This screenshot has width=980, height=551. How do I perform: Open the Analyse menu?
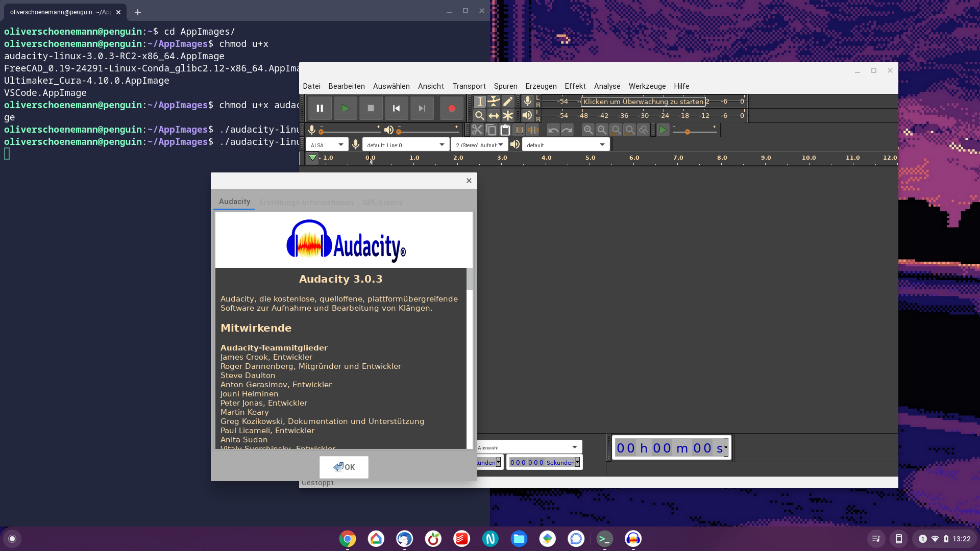(607, 86)
